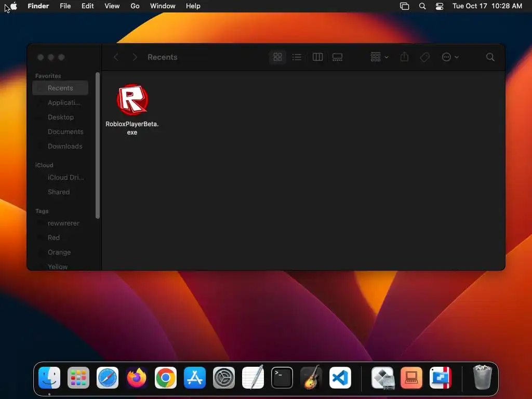Select the Yellow tag

tap(60, 267)
